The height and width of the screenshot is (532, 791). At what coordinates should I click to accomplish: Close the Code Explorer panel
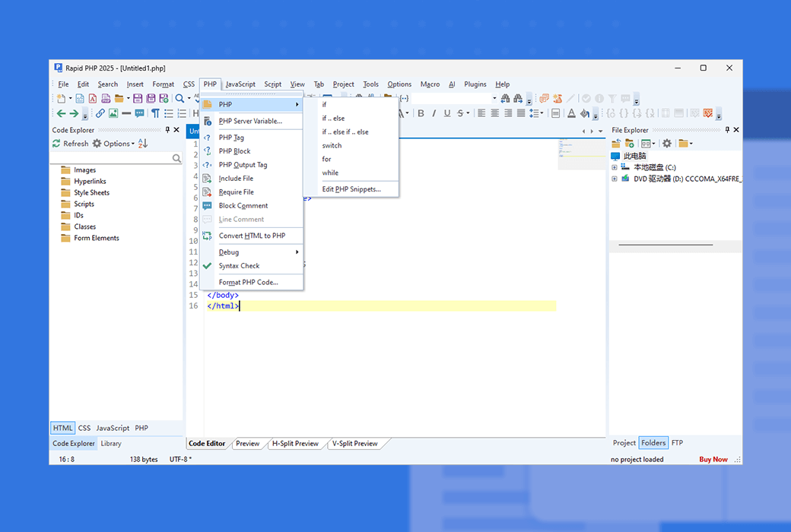click(x=176, y=130)
